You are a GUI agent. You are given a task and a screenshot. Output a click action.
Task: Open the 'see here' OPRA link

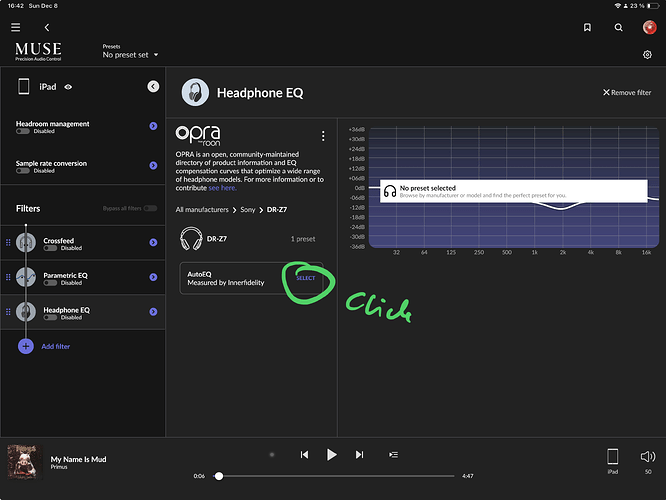click(222, 188)
